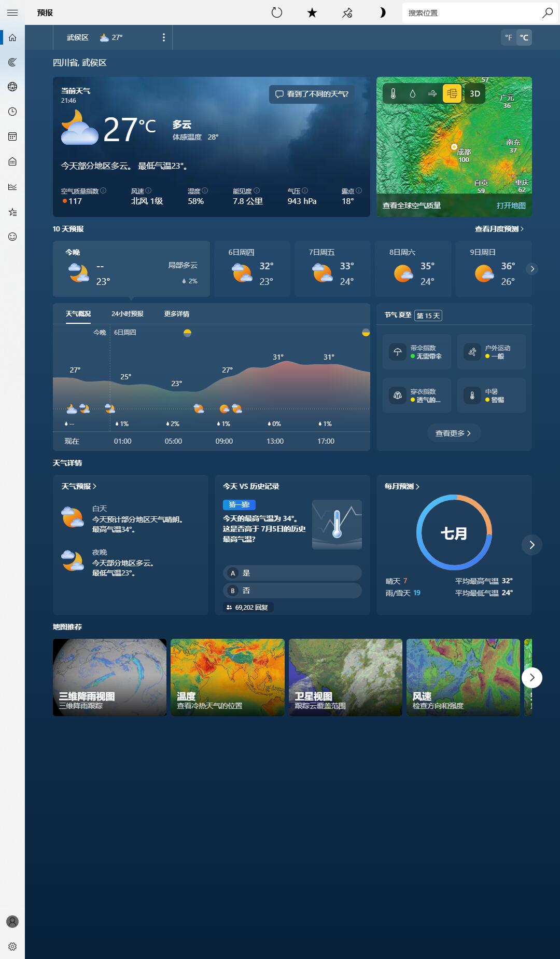Image resolution: width=560 pixels, height=959 pixels.
Task: Select the temperature map layer icon
Action: [393, 93]
